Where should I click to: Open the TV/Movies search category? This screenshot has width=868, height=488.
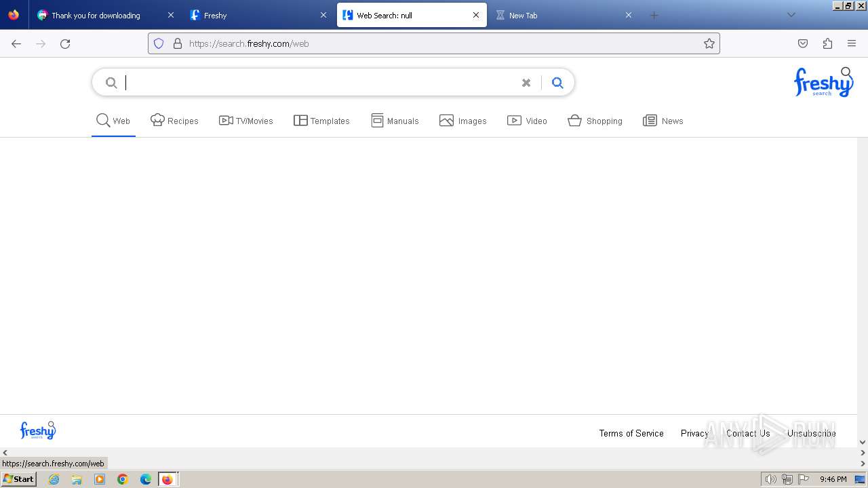[x=246, y=121]
